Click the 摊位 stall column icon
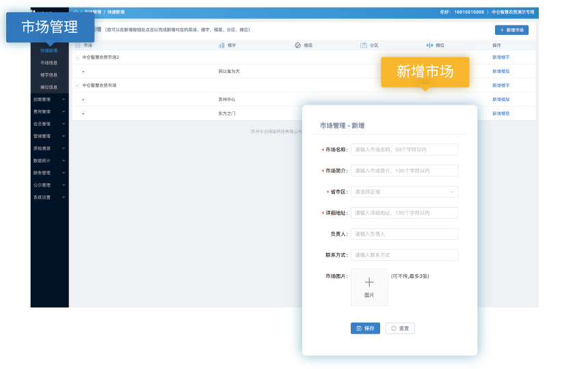 tap(429, 45)
